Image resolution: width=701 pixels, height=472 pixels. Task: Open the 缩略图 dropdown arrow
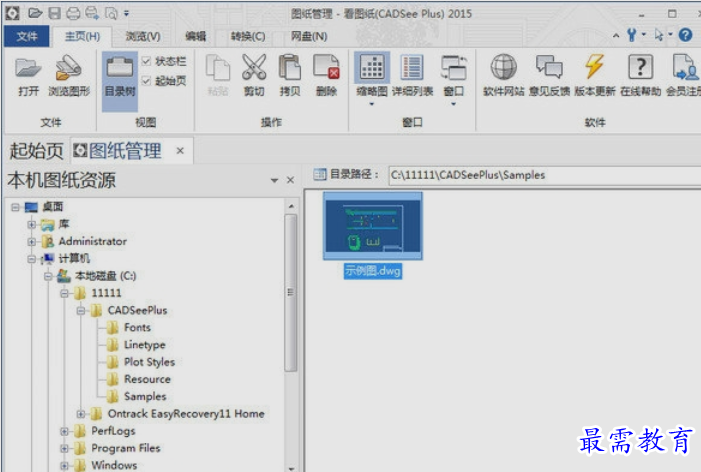372,105
